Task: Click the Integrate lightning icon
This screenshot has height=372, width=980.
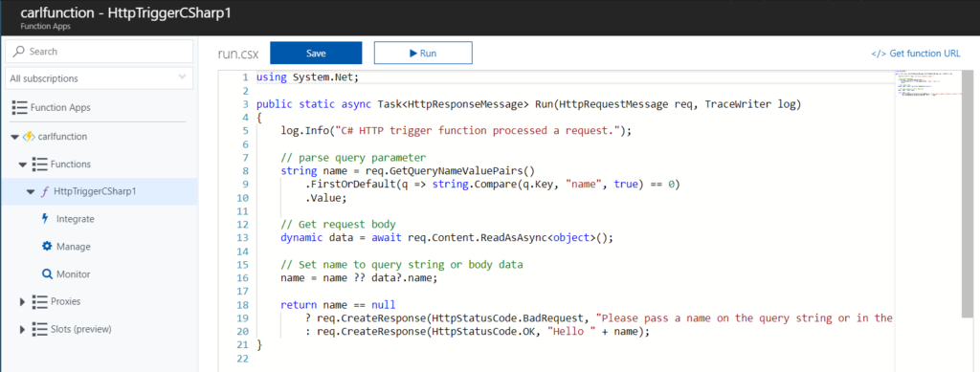Action: coord(44,218)
